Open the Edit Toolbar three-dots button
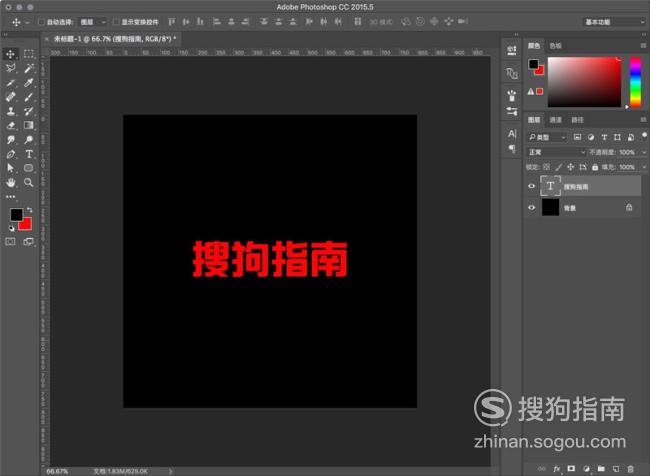This screenshot has width=650, height=476. coord(10,197)
